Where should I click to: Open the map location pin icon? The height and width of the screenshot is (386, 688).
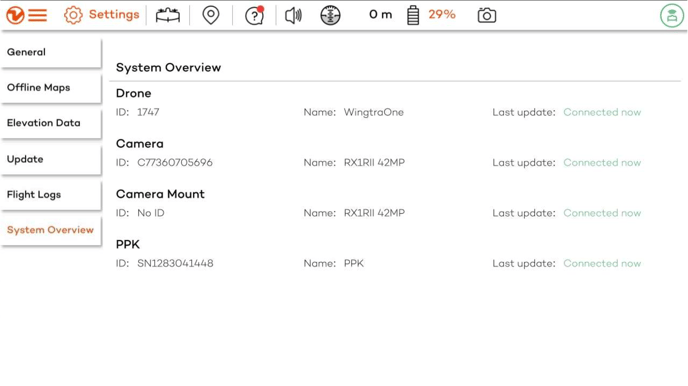click(x=211, y=15)
